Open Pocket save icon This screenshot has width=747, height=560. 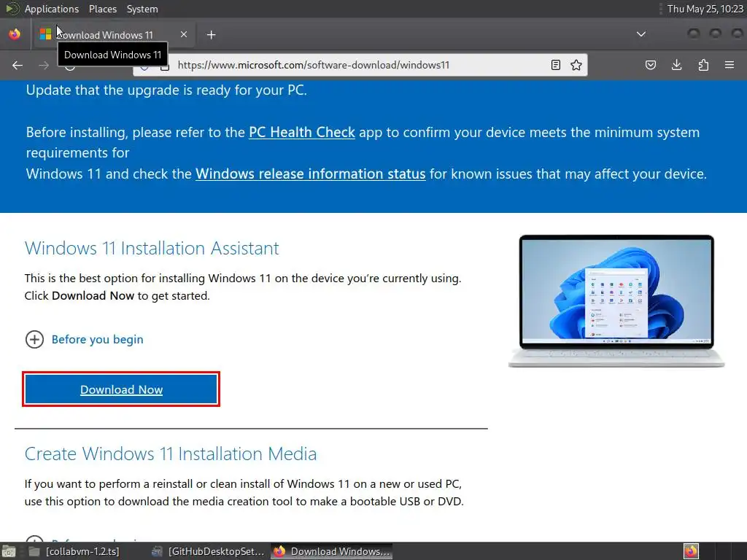point(651,65)
